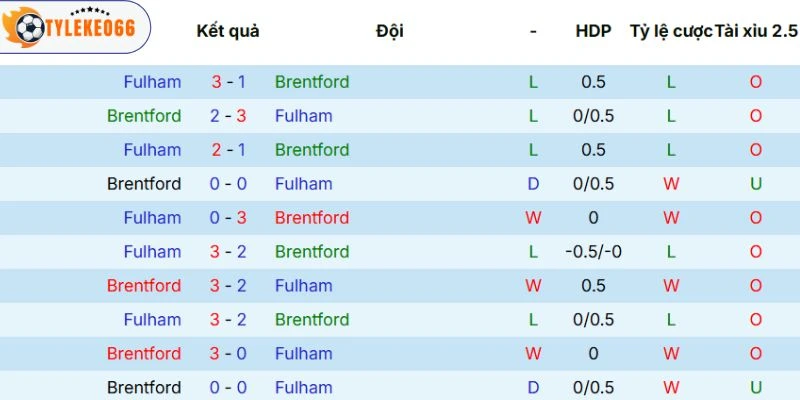
Task: Click the 0 - 3 match score
Action: 228,218
